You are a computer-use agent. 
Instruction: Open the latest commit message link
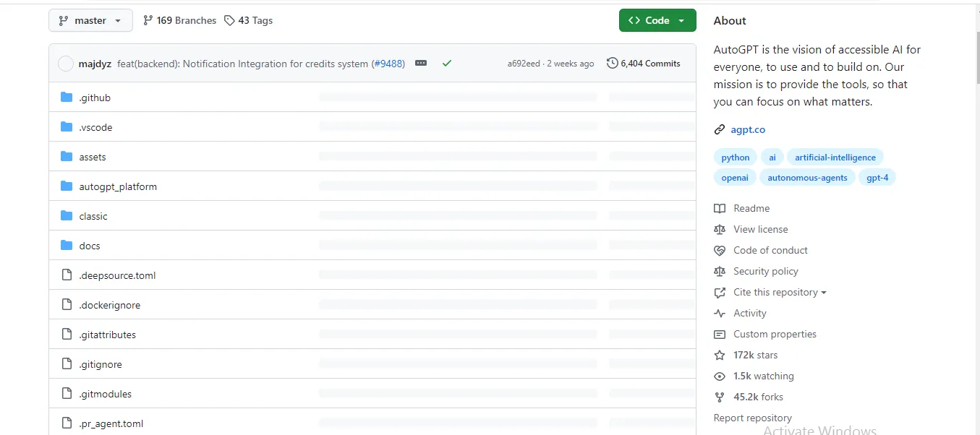click(242, 64)
